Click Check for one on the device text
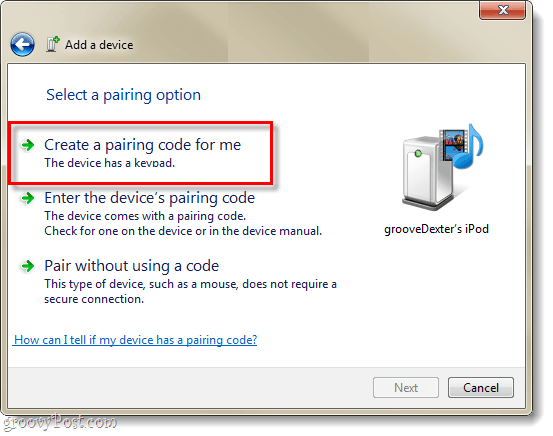Screen dimensions: 553x436 (183, 231)
